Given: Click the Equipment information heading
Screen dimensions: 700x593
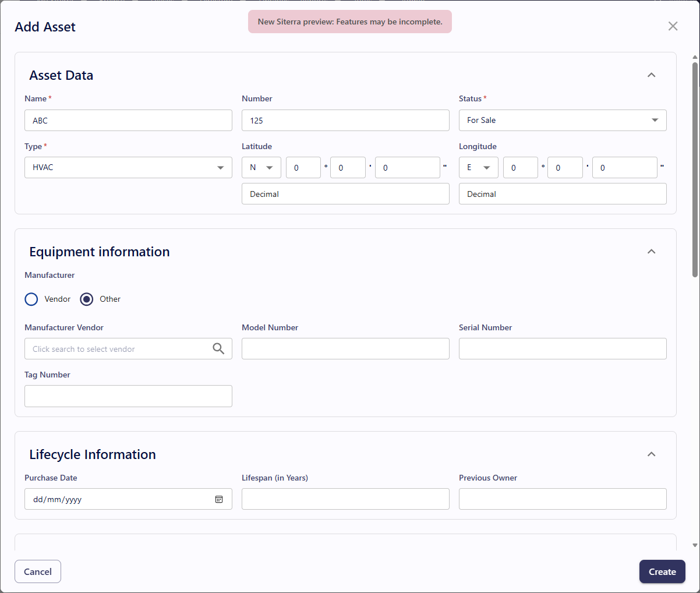Looking at the screenshot, I should [100, 252].
